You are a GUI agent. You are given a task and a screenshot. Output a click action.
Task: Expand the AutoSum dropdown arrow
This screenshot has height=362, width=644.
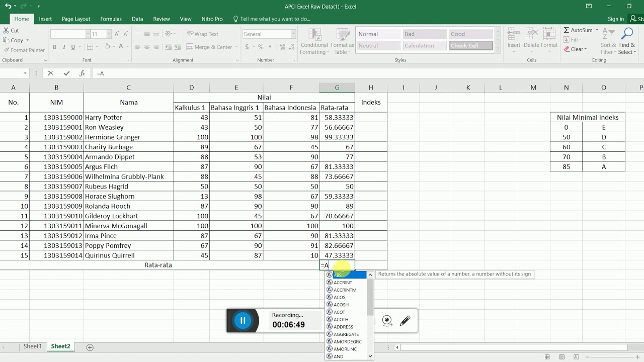point(597,30)
